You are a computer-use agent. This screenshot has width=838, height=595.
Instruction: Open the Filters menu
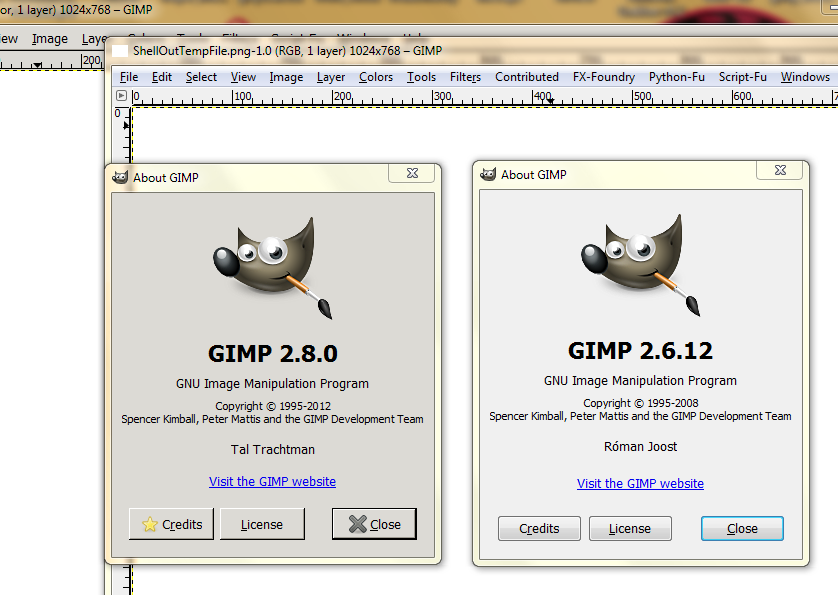pyautogui.click(x=465, y=77)
